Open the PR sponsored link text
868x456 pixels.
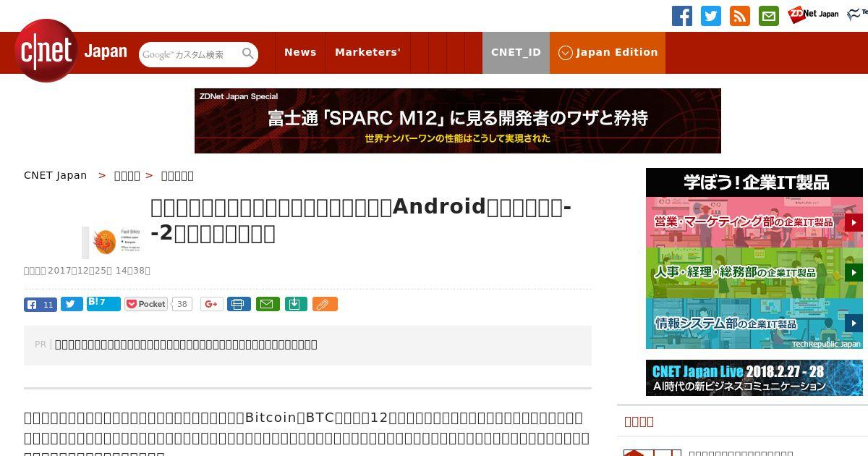186,345
